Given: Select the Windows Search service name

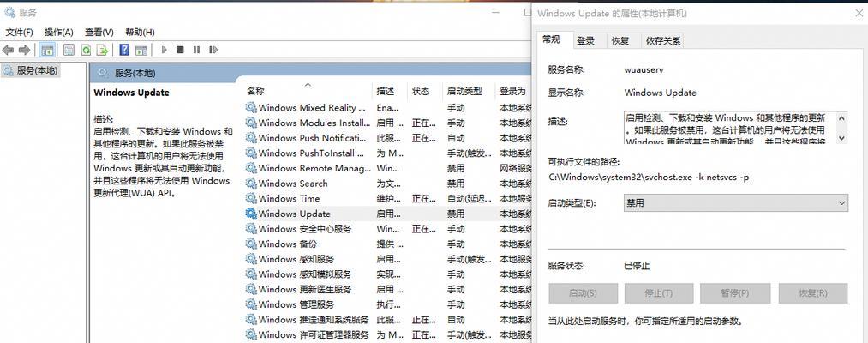Looking at the screenshot, I should (x=293, y=184).
